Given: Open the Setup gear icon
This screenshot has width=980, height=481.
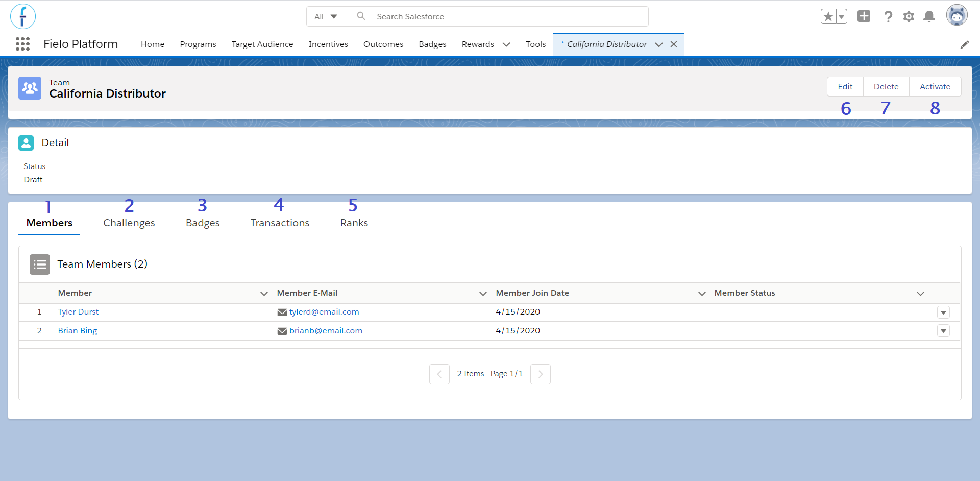Looking at the screenshot, I should point(909,16).
